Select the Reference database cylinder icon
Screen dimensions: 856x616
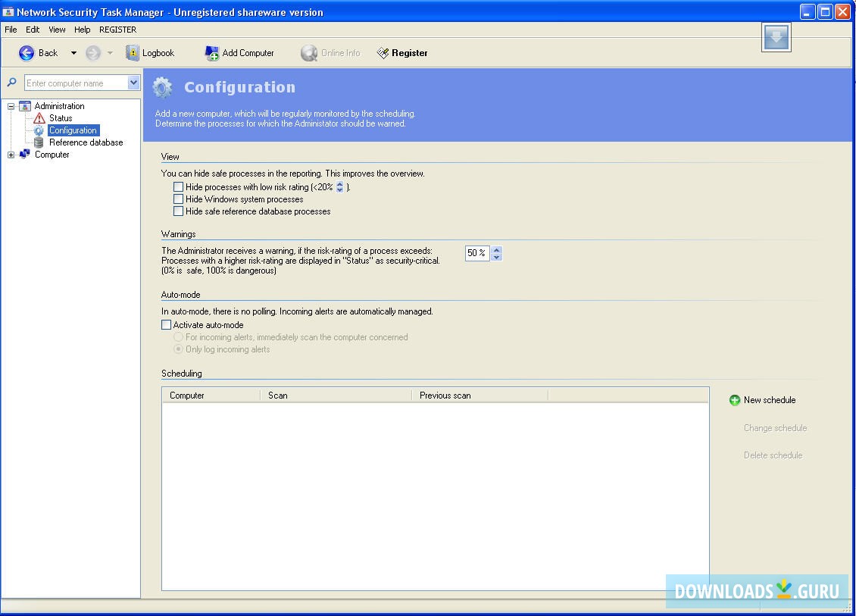39,142
